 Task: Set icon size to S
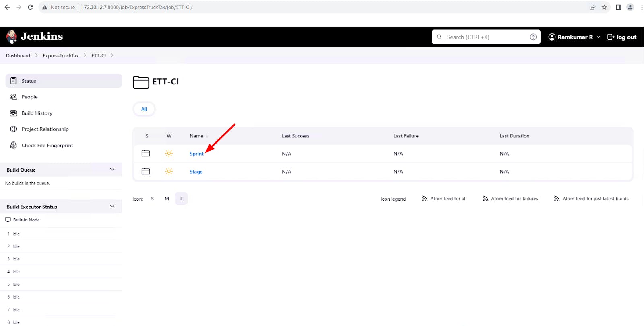point(153,199)
